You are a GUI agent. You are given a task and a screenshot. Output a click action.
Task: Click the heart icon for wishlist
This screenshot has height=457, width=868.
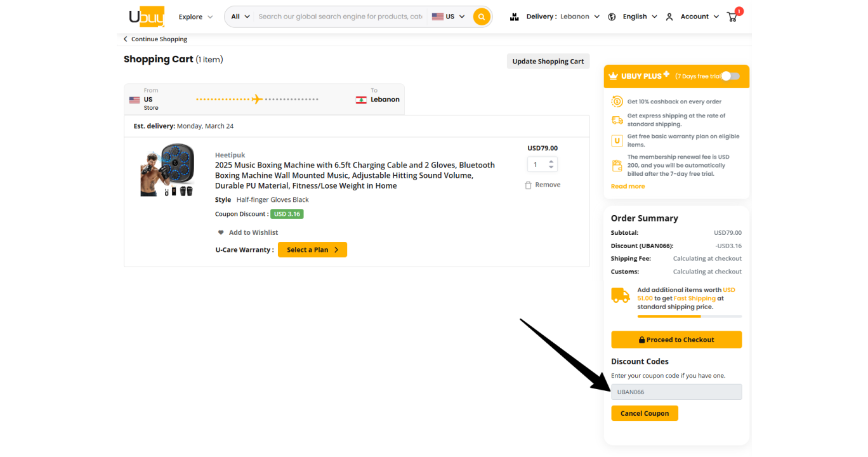(221, 232)
